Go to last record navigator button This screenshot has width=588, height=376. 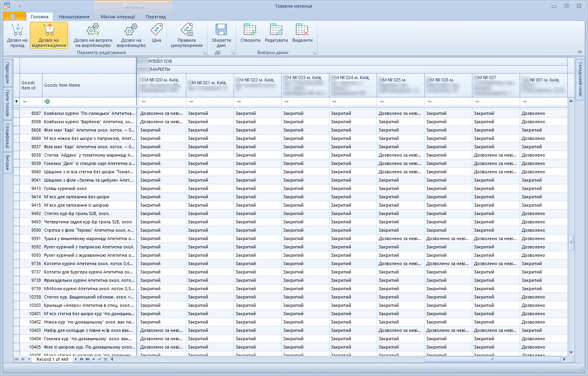87,359
